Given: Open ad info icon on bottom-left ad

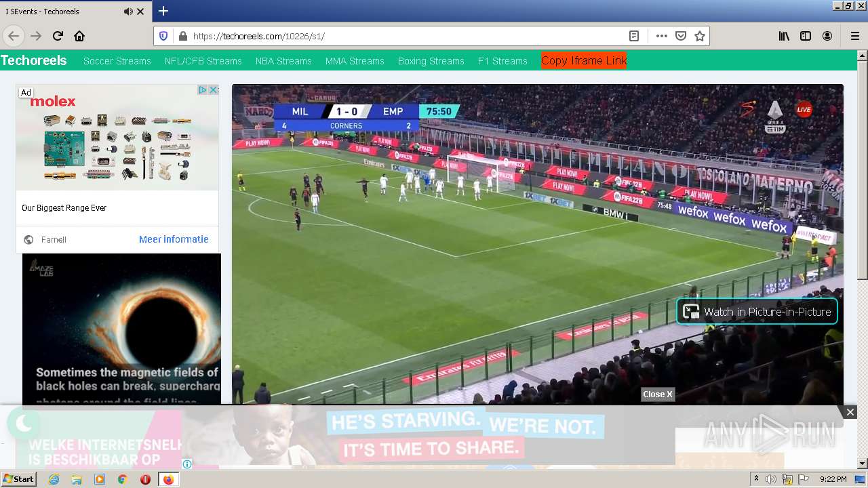Looking at the screenshot, I should [x=187, y=464].
